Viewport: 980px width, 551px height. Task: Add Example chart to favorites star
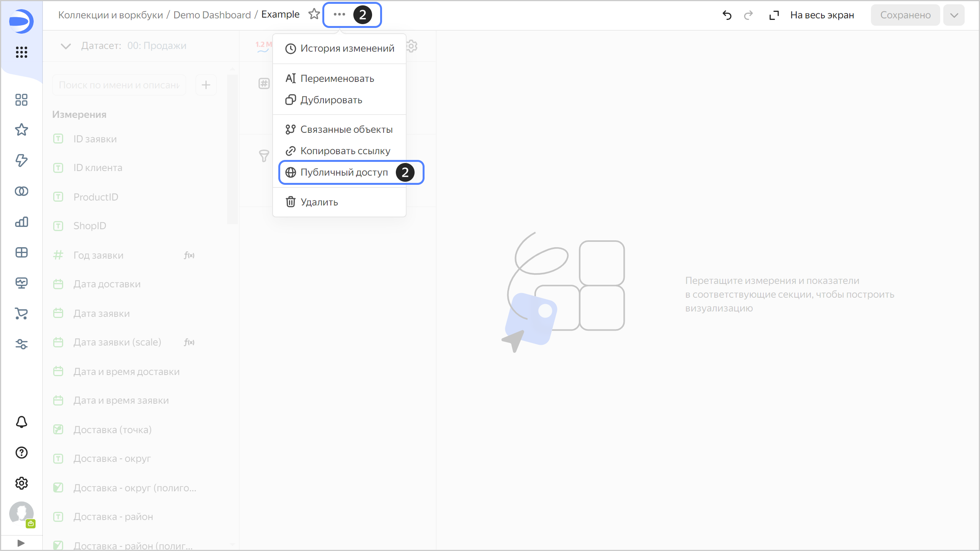click(x=314, y=15)
